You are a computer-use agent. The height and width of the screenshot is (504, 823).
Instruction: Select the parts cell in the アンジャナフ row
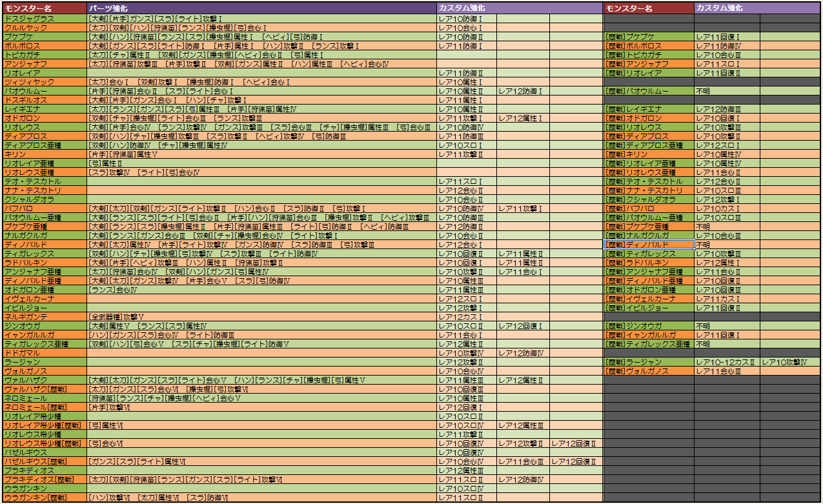click(262, 64)
